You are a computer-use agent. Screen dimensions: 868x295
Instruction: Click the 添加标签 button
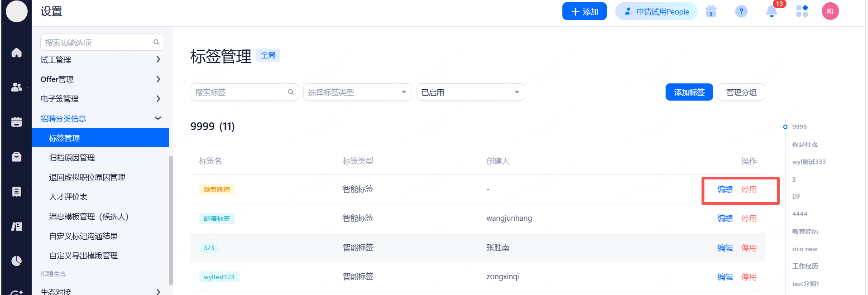click(x=689, y=92)
